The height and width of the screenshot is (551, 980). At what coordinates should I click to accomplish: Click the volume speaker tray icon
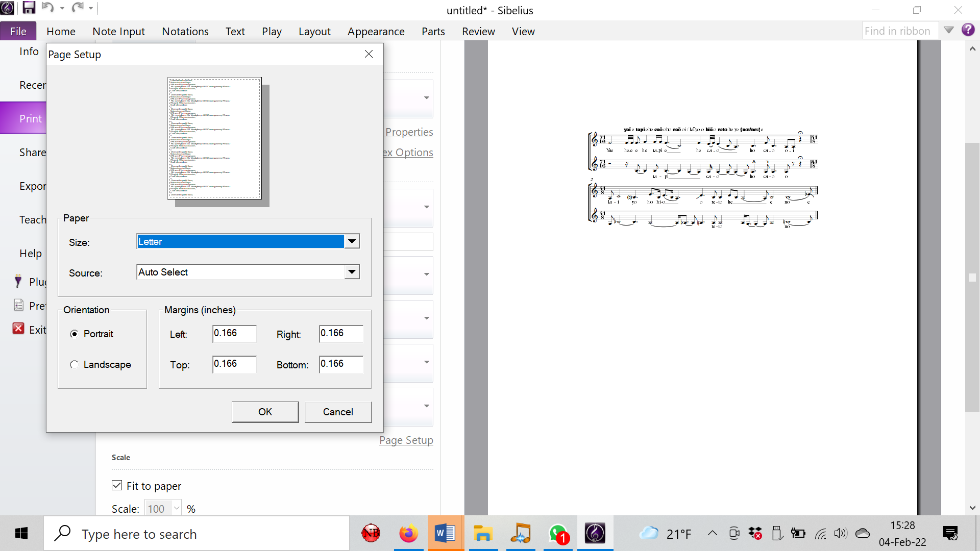click(x=840, y=534)
